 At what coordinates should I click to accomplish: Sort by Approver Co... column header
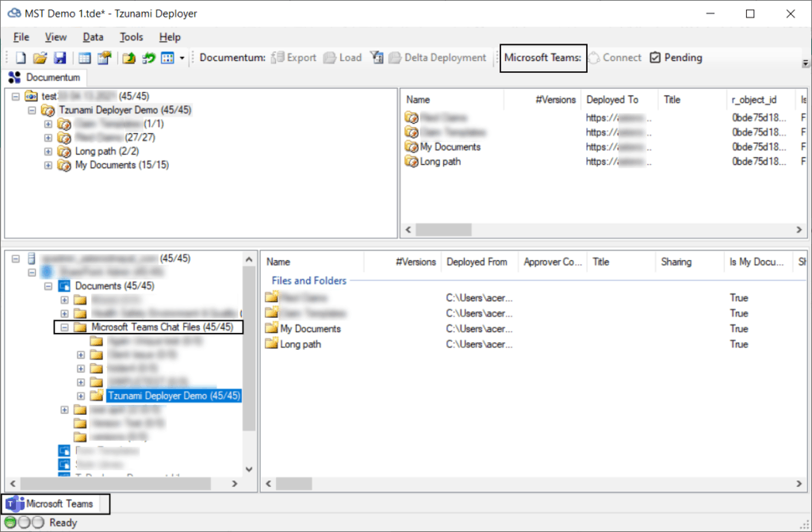[x=552, y=262]
